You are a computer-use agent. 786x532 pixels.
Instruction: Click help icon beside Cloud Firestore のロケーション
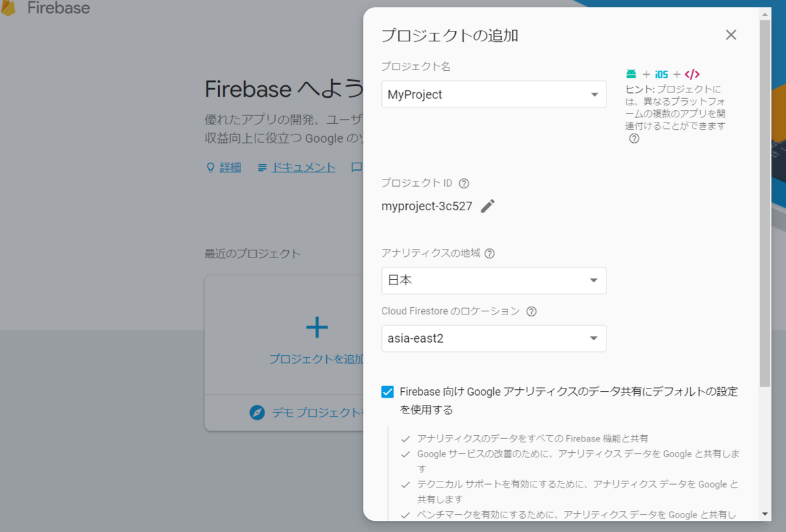[x=531, y=312]
